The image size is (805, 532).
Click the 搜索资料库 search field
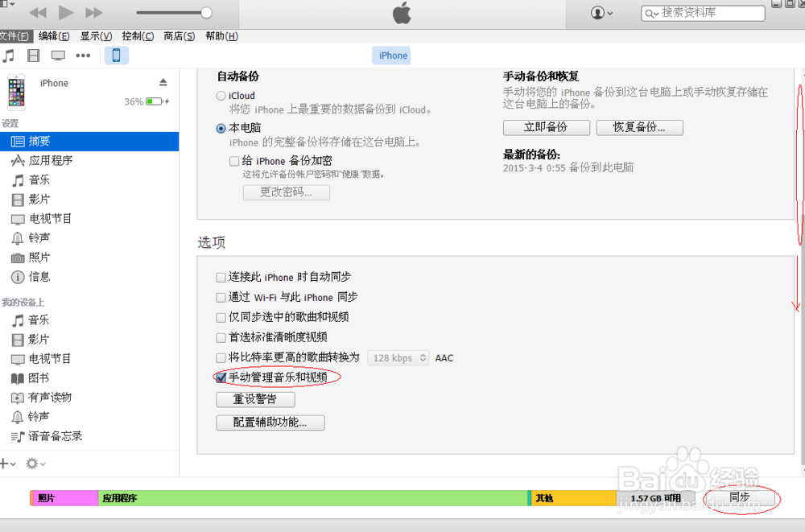pyautogui.click(x=703, y=14)
